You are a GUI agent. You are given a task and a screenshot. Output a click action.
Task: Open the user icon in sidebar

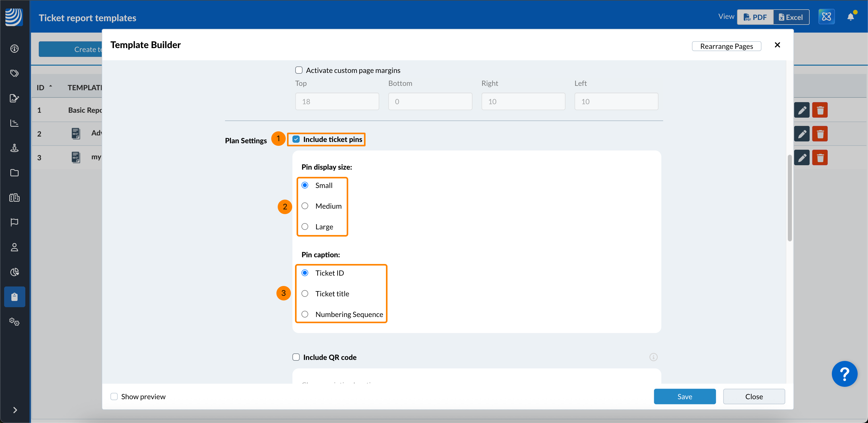pos(14,247)
